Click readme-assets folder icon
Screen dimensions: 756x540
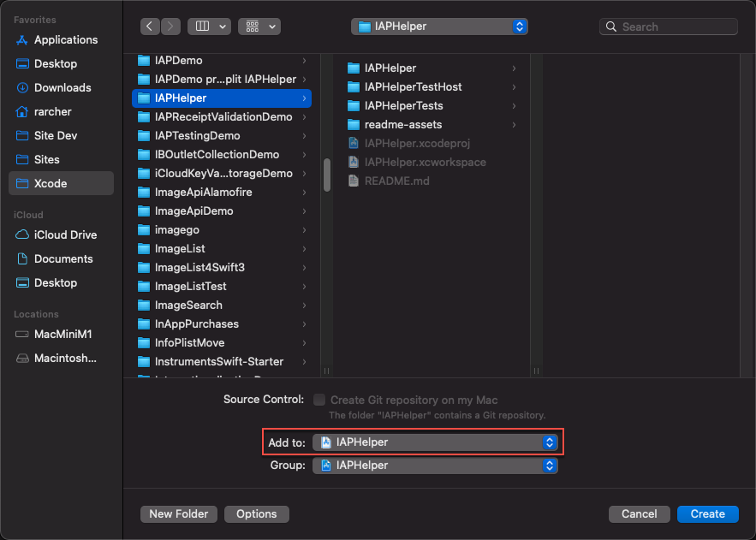pyautogui.click(x=354, y=125)
